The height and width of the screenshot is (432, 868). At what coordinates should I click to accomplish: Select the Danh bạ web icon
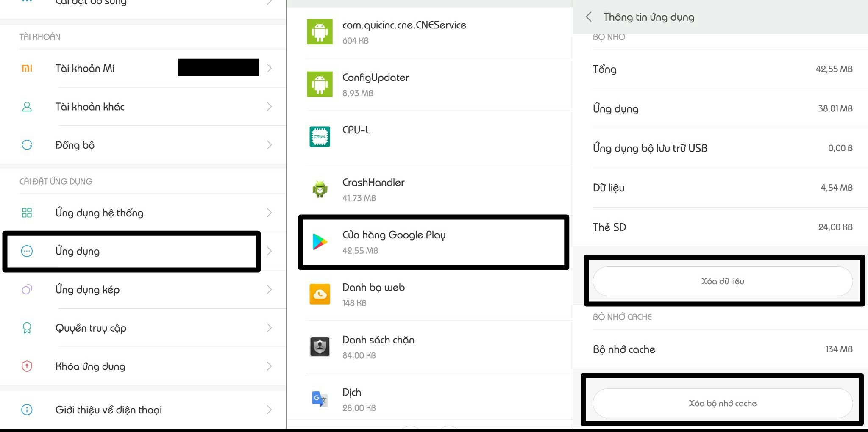click(320, 294)
